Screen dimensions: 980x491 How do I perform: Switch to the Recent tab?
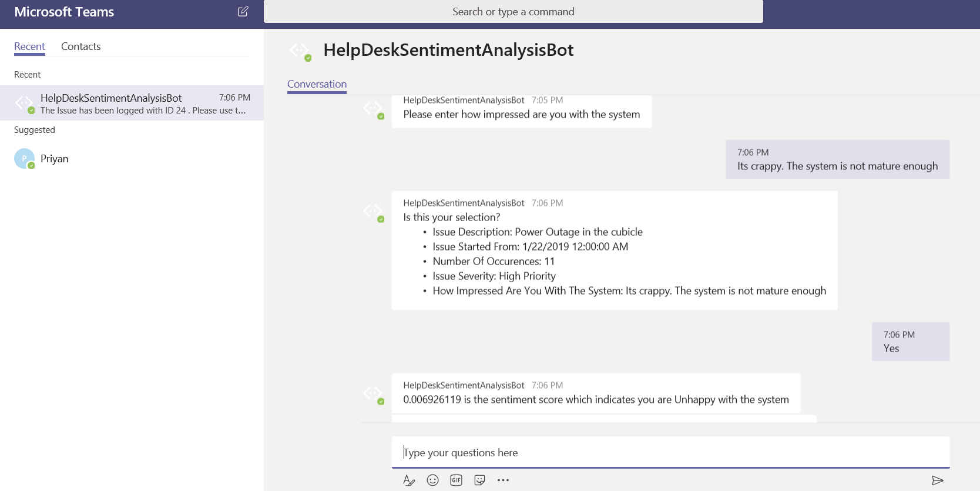[29, 46]
